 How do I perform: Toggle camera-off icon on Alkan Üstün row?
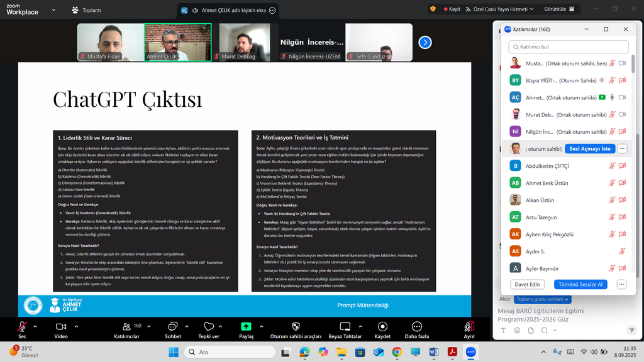click(622, 200)
